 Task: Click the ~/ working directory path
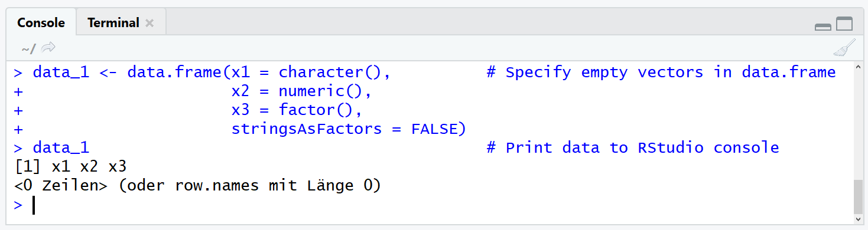[28, 48]
